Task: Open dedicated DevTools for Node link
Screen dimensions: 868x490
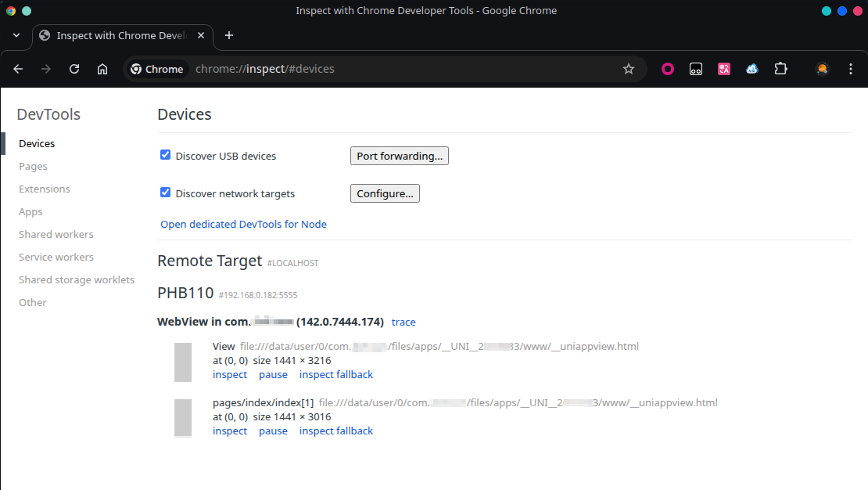Action: (x=243, y=225)
